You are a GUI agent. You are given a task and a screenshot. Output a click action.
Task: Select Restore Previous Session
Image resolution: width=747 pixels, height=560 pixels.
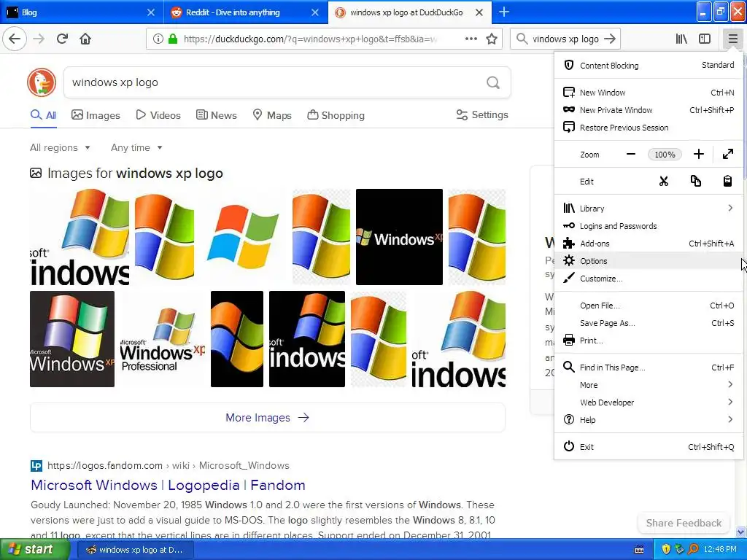(x=649, y=128)
